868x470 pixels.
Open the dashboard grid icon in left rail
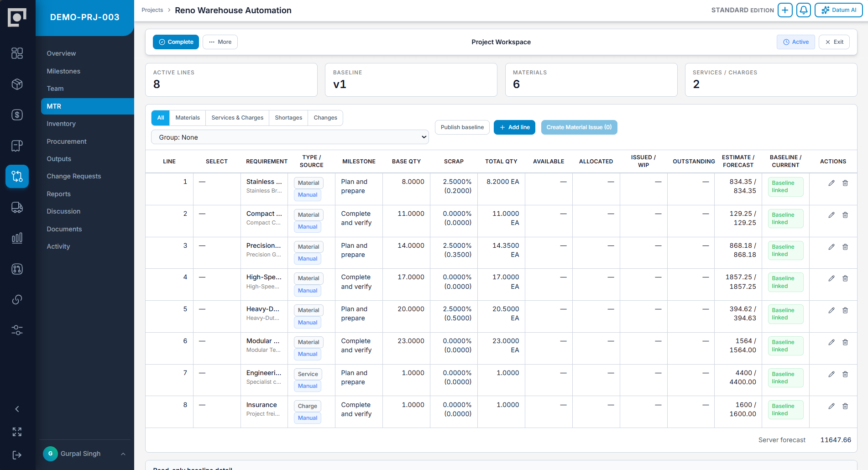click(17, 53)
